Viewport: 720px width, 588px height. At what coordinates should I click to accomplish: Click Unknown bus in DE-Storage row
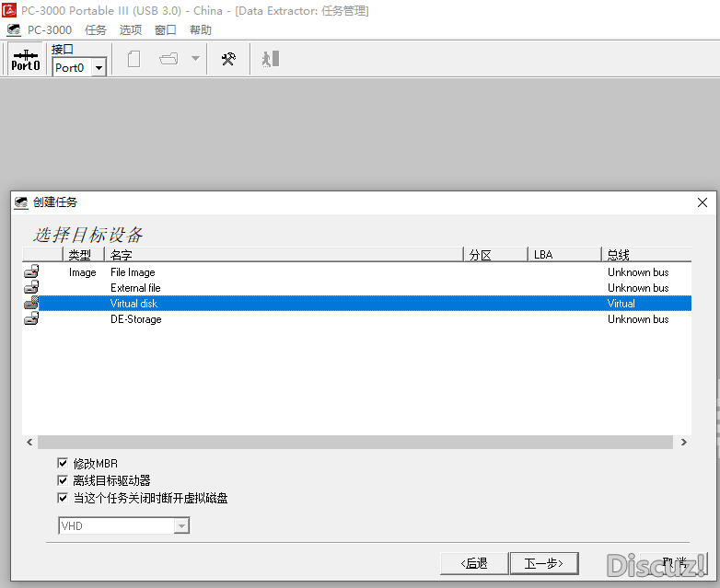638,319
